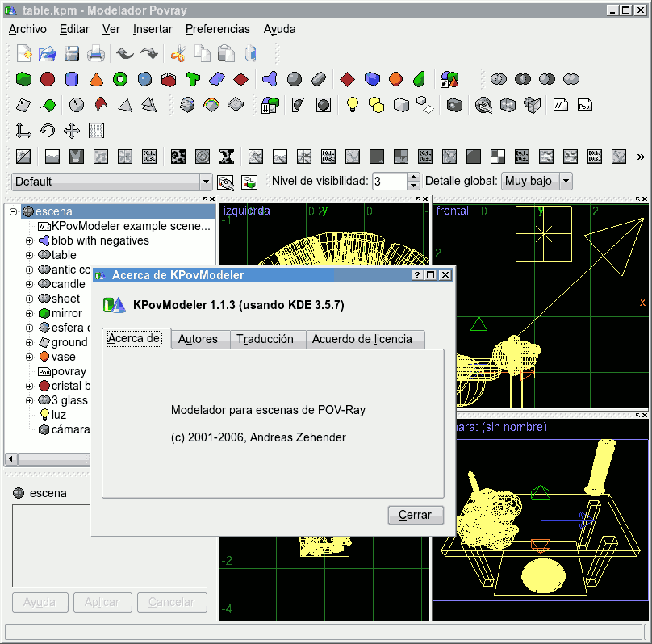This screenshot has height=644, width=652.
Task: Open the Archivo menu
Action: coord(28,29)
